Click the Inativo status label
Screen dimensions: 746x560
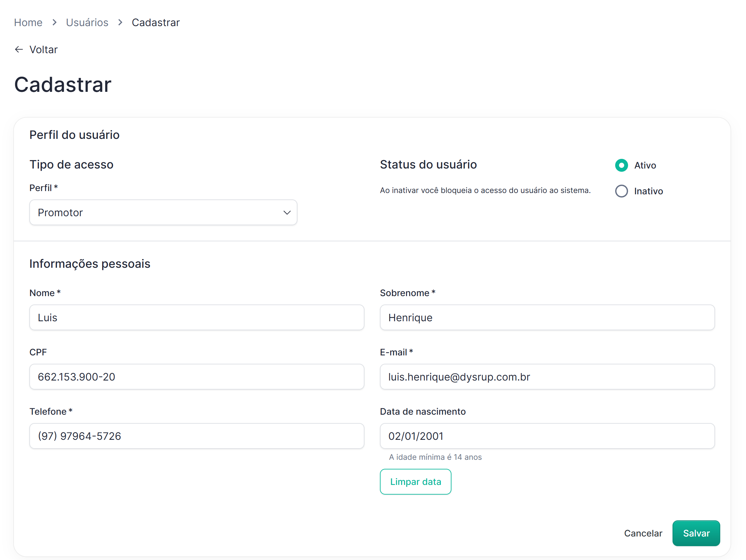click(648, 191)
